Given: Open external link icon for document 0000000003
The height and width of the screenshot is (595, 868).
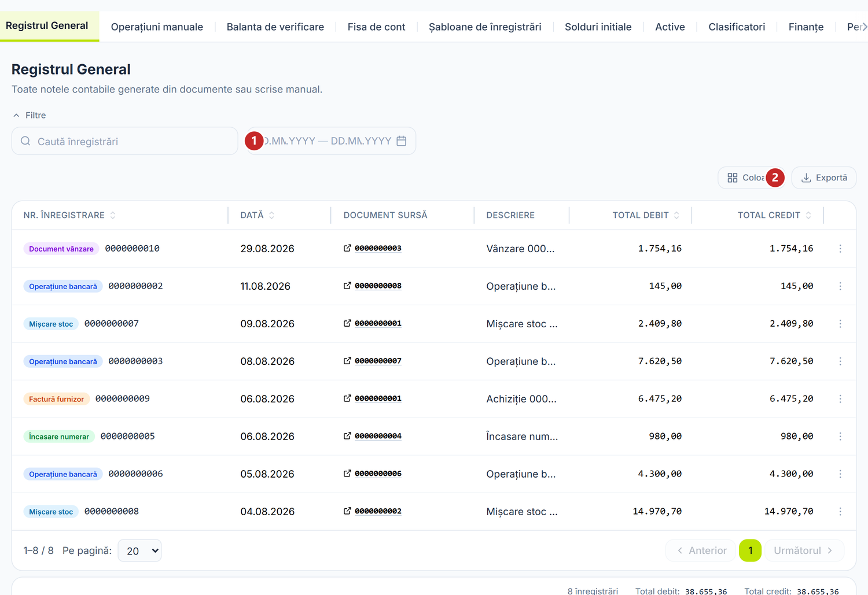Looking at the screenshot, I should [347, 248].
